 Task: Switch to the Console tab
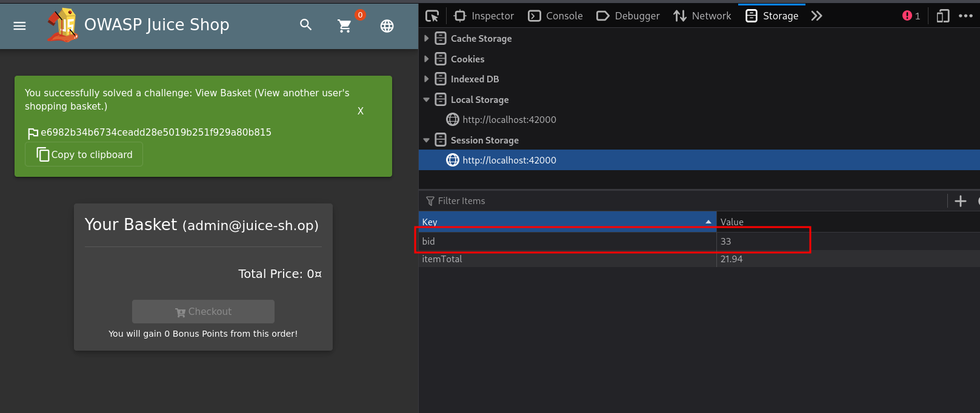coord(555,16)
